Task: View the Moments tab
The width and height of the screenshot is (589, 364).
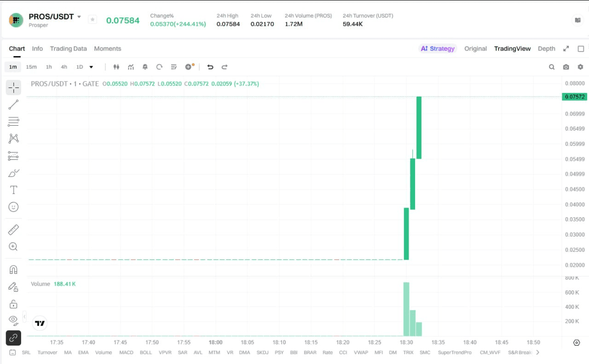Action: tap(108, 49)
